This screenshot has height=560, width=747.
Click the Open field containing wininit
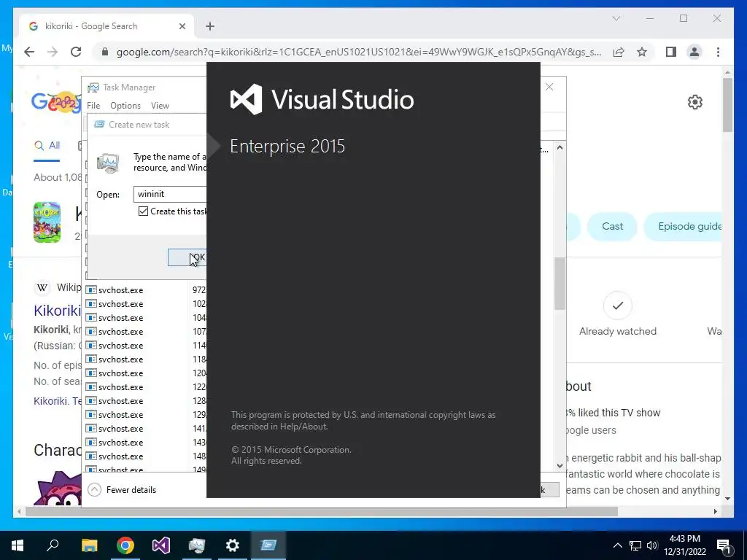pos(170,194)
